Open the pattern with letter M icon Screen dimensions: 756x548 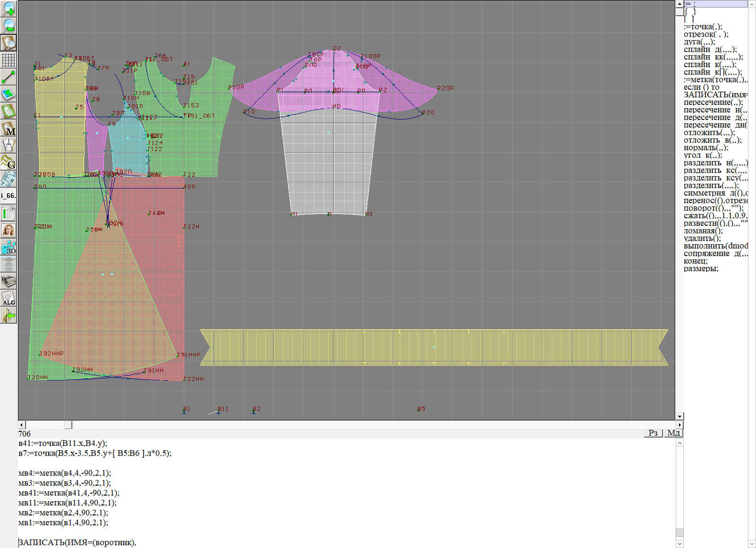click(9, 128)
